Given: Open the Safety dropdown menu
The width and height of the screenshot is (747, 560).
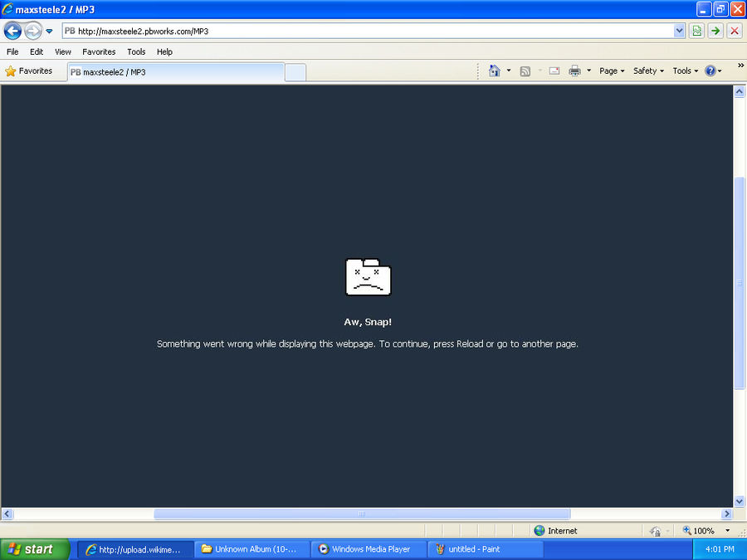Looking at the screenshot, I should click(648, 71).
